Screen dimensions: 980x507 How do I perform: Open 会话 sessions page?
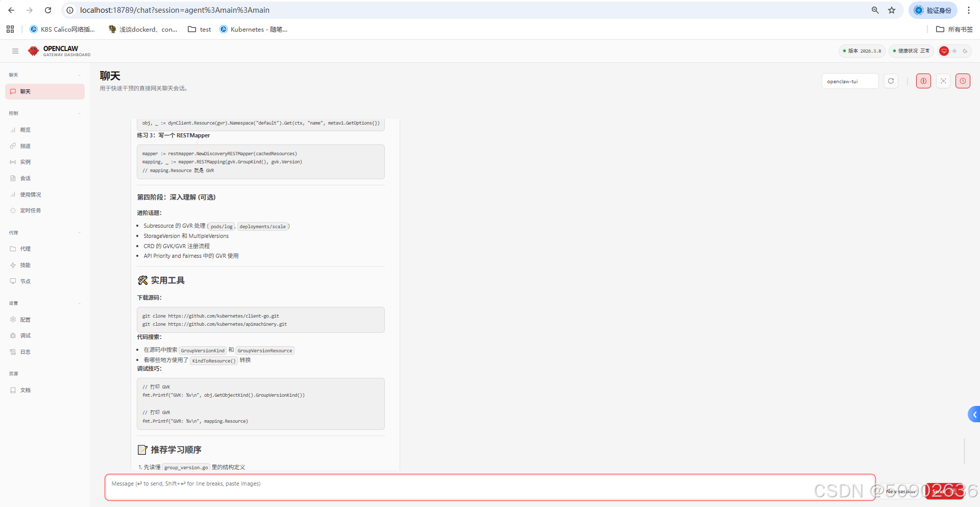point(45,178)
